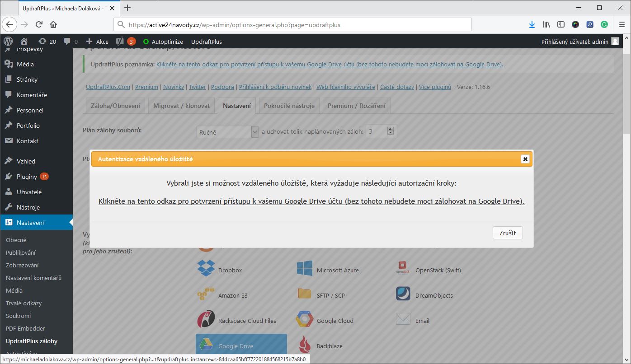The height and width of the screenshot is (364, 631).
Task: Pick Rackspace Cloud Files storage icon
Action: (206, 320)
